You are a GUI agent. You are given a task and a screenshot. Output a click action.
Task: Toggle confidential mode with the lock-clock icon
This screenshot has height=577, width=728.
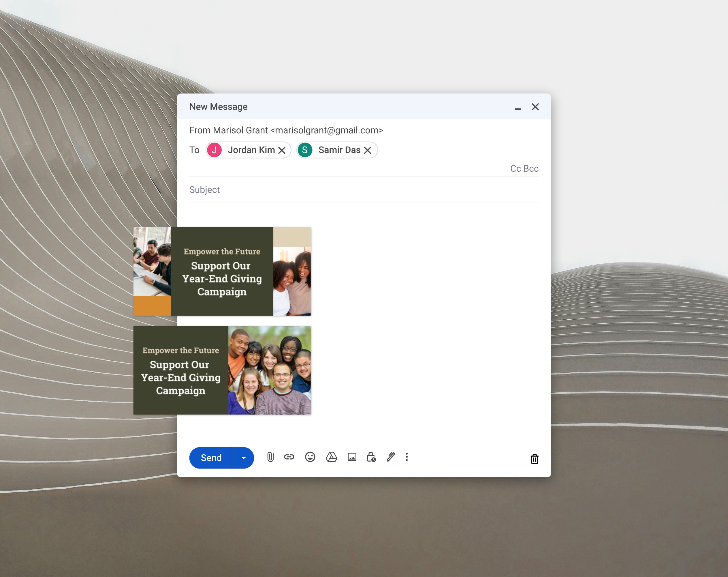(x=371, y=457)
